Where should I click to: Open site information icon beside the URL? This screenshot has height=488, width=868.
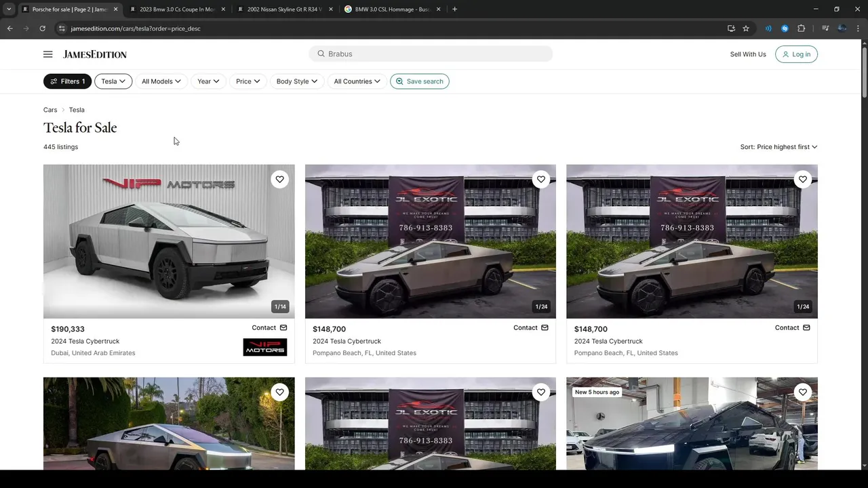(62, 28)
